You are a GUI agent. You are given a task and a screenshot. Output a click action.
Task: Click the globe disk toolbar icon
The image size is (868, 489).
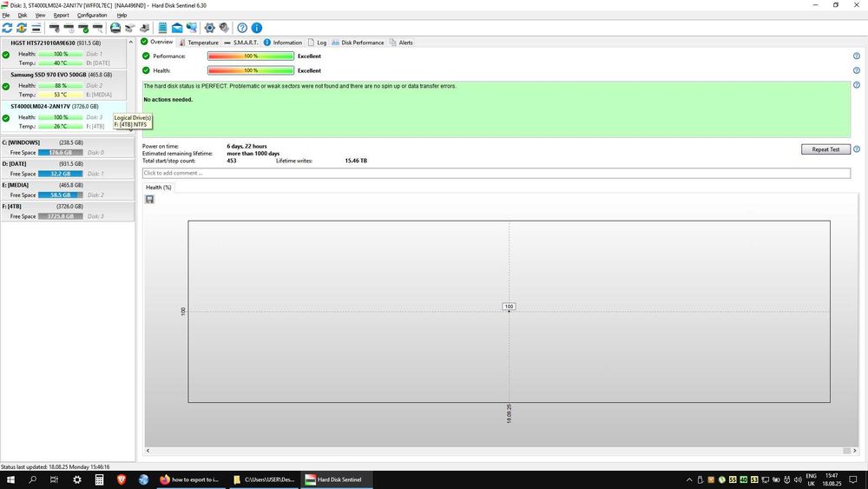[x=115, y=28]
